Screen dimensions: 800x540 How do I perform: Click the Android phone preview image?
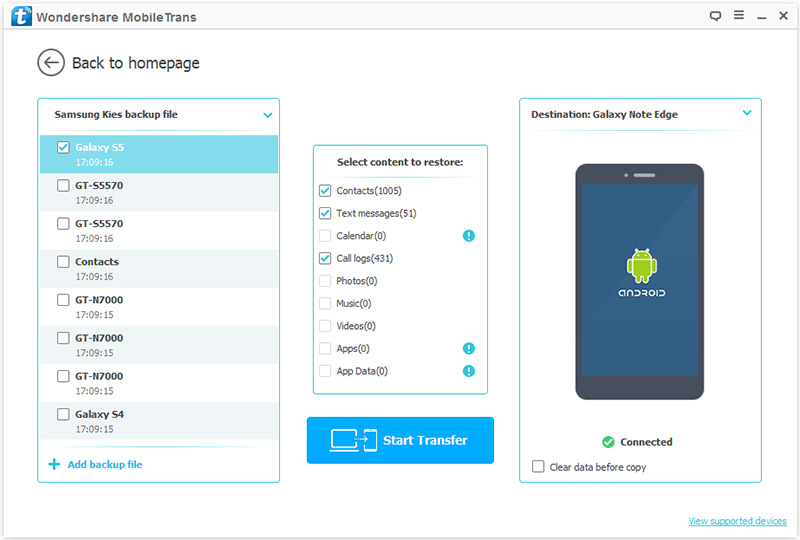(640, 281)
